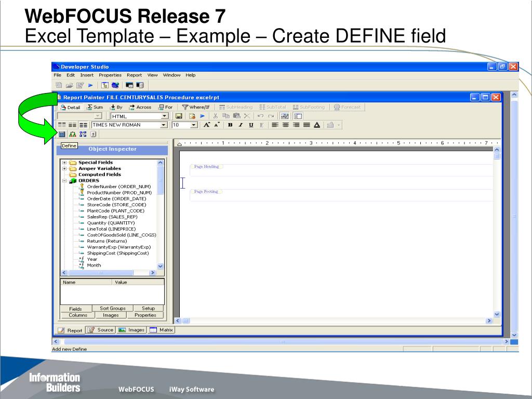Screen dimensions: 532x399
Task: Open the Sort Groups tab in Object Inspector
Action: pos(113,309)
